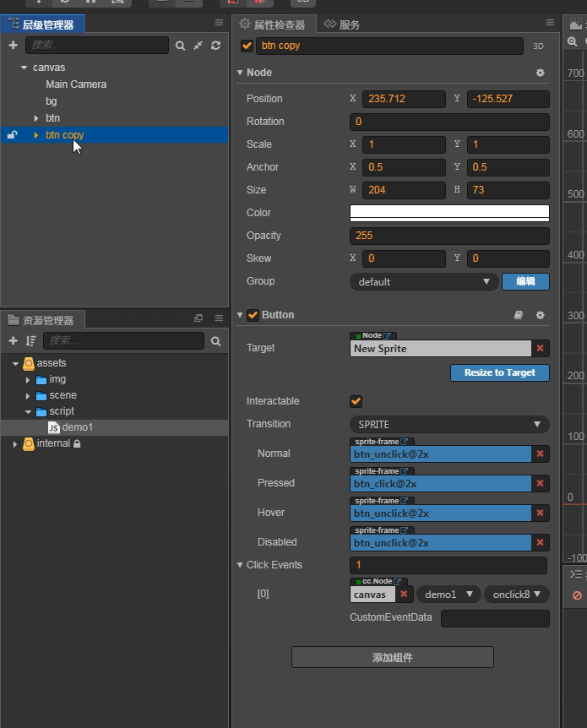
Task: Open the Group default dropdown
Action: (x=424, y=281)
